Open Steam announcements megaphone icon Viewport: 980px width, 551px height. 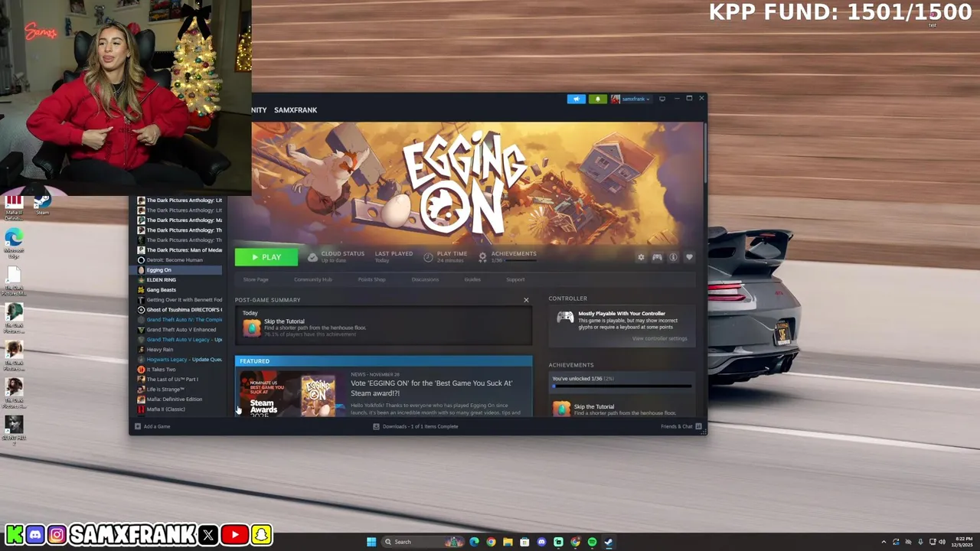577,99
